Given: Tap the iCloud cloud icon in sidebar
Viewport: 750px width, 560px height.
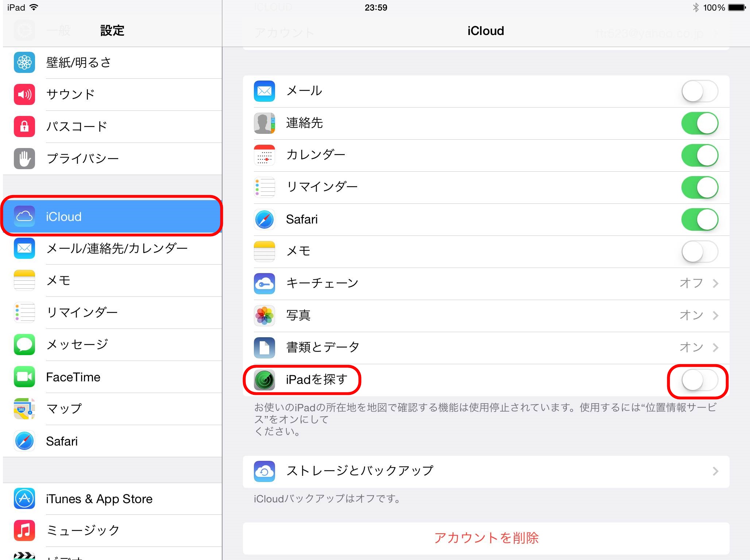Looking at the screenshot, I should (x=24, y=216).
